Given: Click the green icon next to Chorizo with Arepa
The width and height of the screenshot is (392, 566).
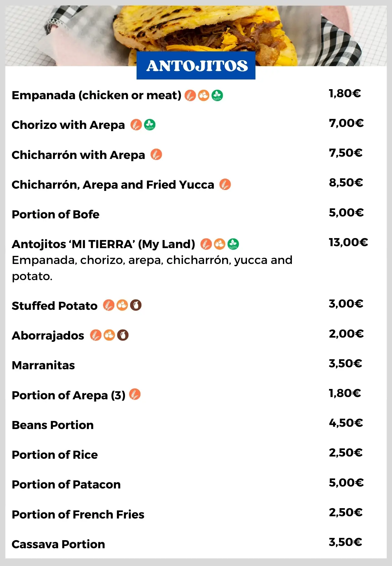Looking at the screenshot, I should 150,125.
